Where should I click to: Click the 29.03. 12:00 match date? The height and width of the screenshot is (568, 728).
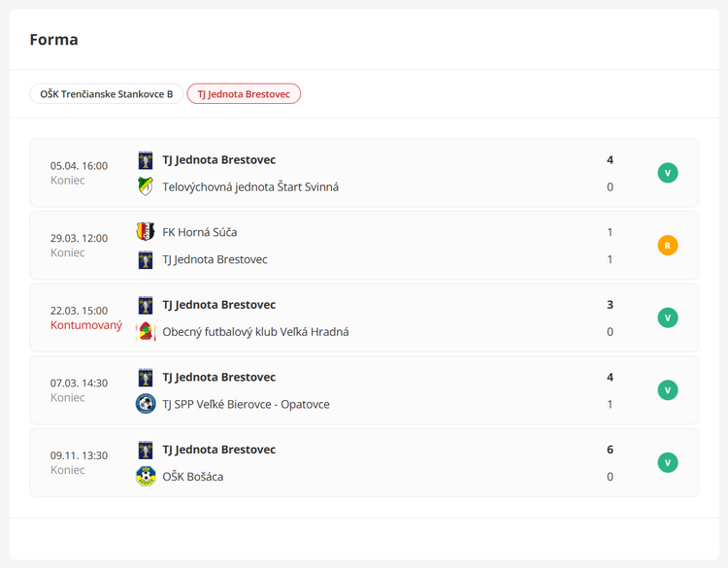[x=79, y=238]
